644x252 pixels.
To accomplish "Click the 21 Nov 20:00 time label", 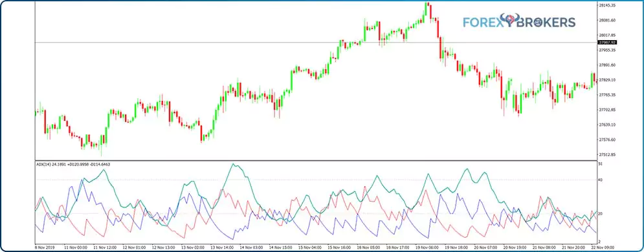I will [x=573, y=247].
